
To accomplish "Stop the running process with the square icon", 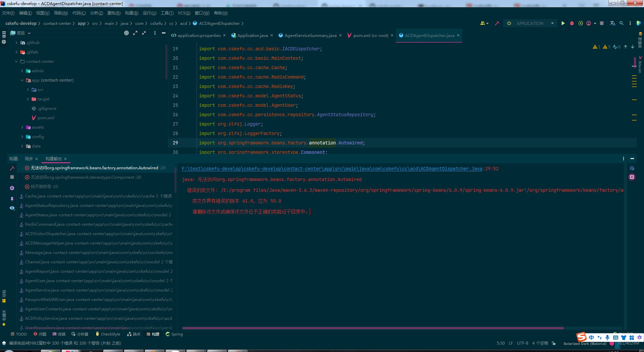I will pyautogui.click(x=601, y=23).
